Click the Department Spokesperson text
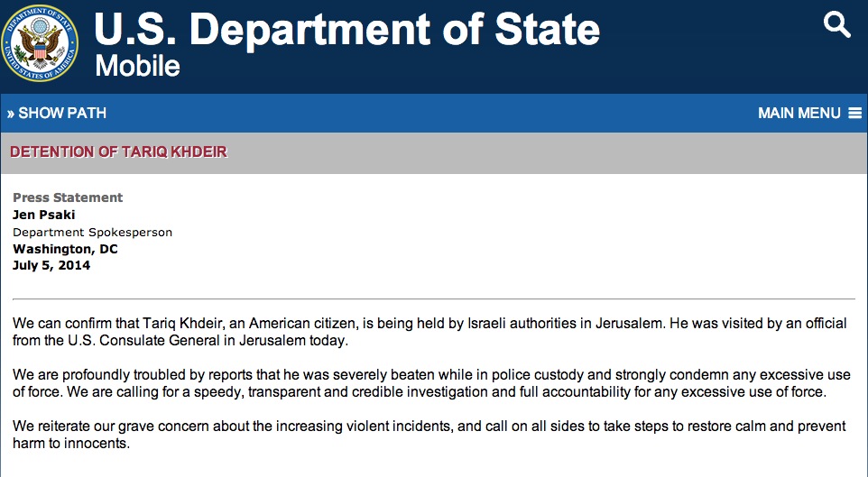 92,233
